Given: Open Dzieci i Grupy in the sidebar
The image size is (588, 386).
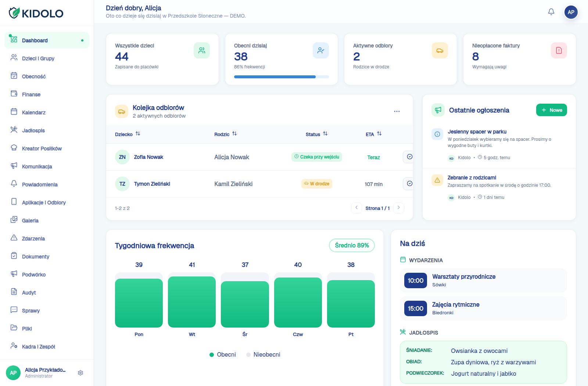Looking at the screenshot, I should 47,58.
